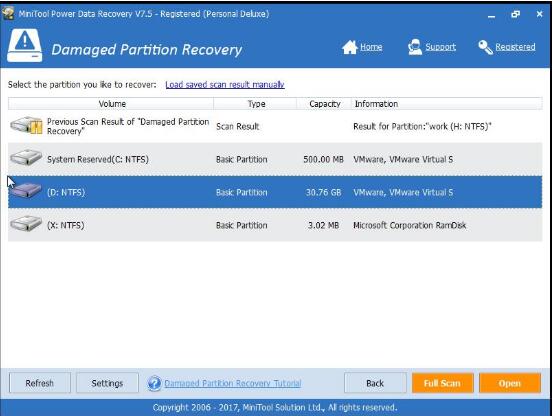Select Previous Scan Result of Damaged Partition Recovery

coord(275,126)
